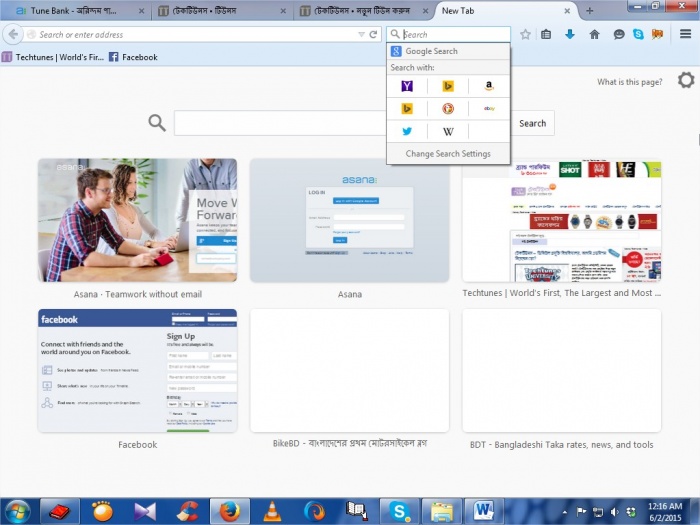Screen dimensions: 700x525
Task: Open Techtunes bookmark in bookmarks bar
Action: pos(53,57)
